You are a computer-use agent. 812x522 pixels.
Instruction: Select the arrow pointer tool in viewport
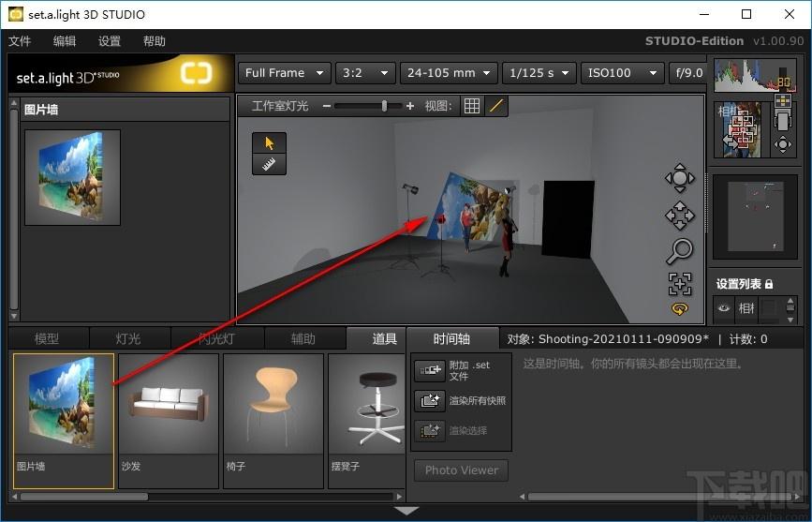click(269, 143)
